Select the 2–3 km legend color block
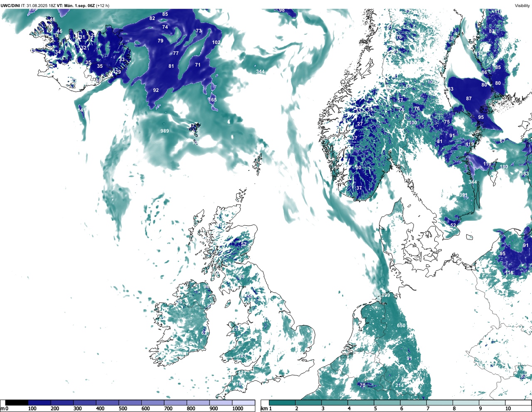This screenshot has height=412, width=532. coord(308,402)
